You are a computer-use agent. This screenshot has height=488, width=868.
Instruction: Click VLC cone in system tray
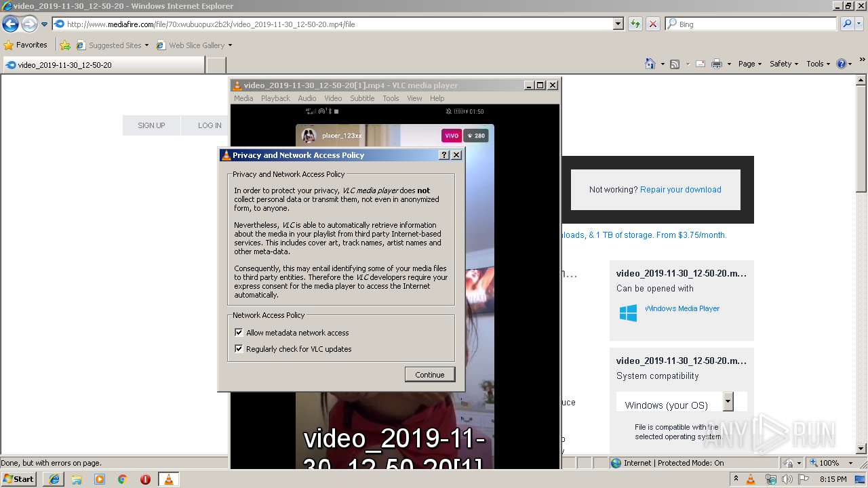click(751, 479)
